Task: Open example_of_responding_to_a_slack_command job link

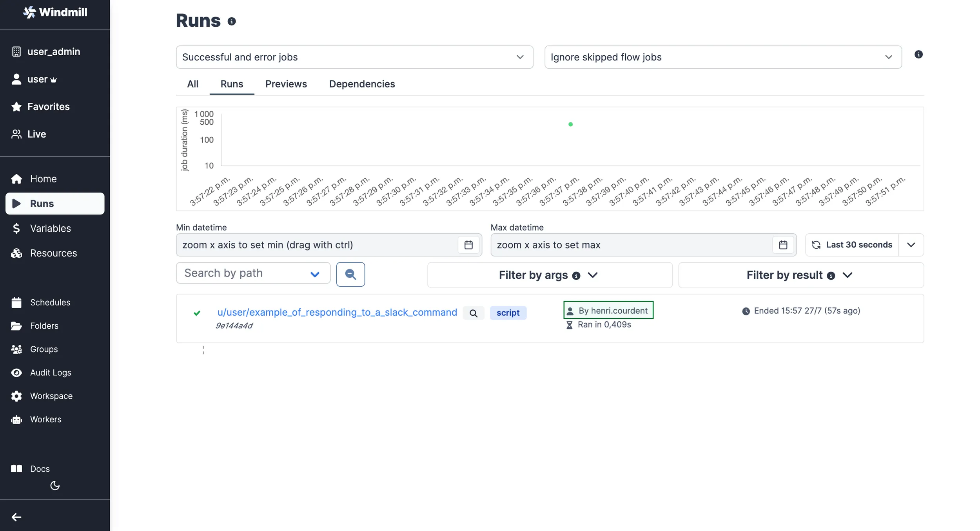Action: tap(337, 312)
